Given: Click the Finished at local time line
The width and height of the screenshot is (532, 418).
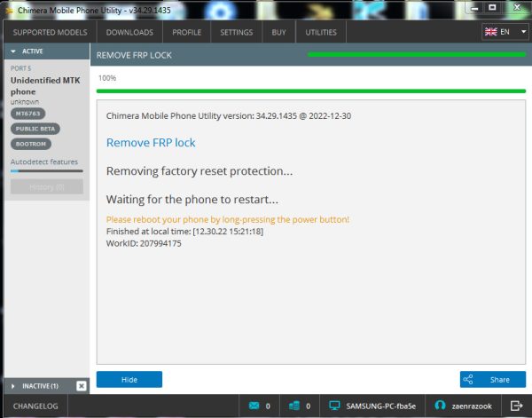Looking at the screenshot, I should pos(185,232).
